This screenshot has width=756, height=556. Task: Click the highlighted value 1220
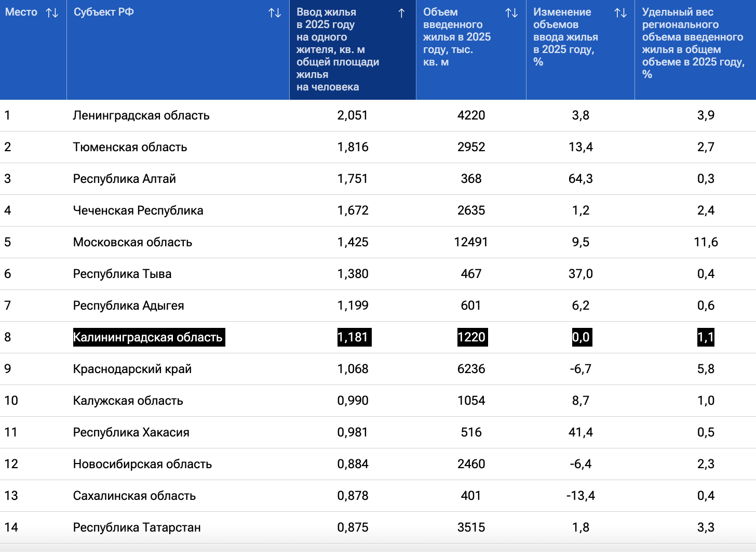coord(471,337)
